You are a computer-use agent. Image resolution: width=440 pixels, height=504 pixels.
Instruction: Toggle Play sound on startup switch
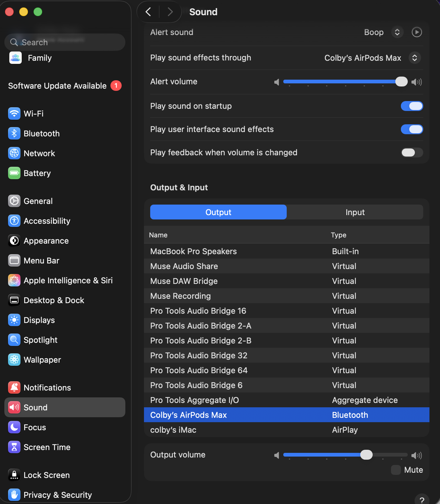click(x=412, y=106)
